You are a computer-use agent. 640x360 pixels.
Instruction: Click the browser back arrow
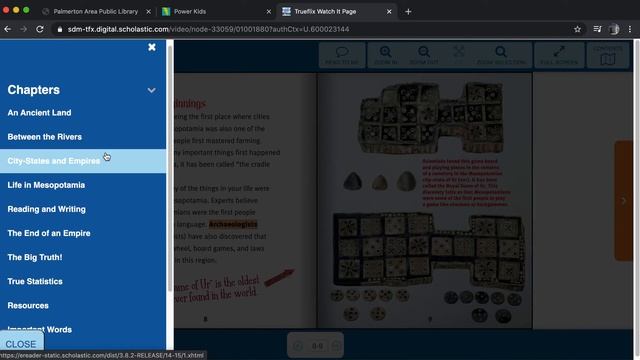[8, 29]
